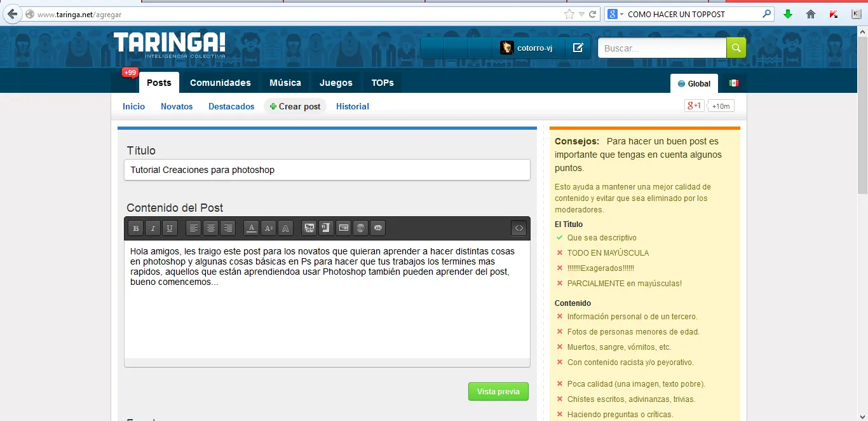Select the Global tab
The width and height of the screenshot is (868, 421).
coord(694,83)
